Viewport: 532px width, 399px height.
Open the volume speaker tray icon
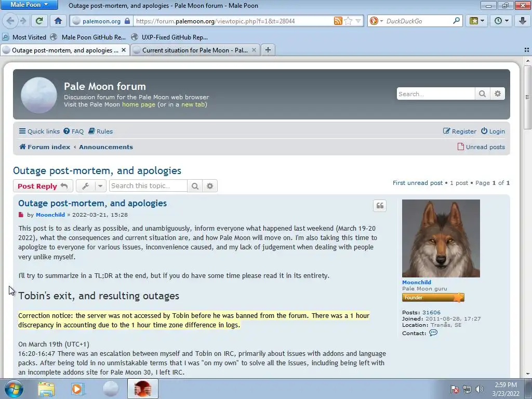[480, 389]
